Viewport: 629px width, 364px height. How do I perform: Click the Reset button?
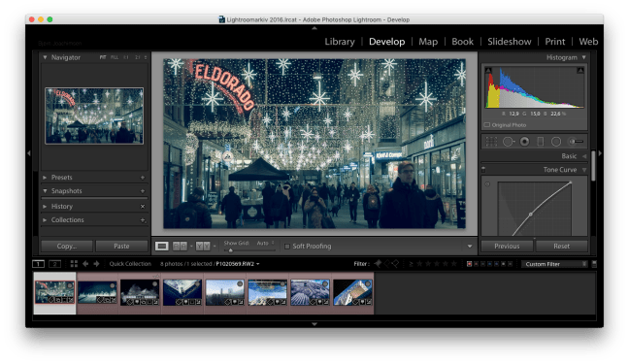[562, 246]
